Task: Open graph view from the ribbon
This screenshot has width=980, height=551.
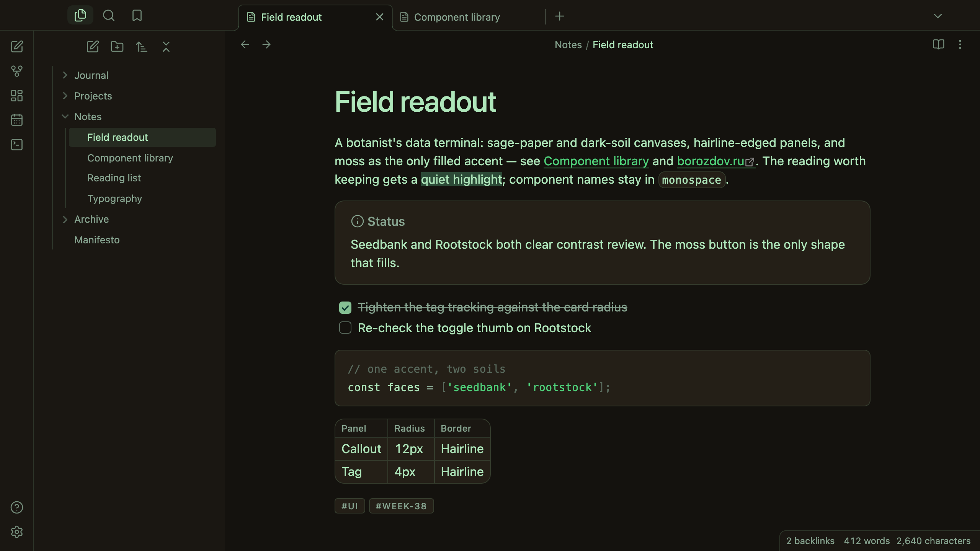Action: pos(17,71)
